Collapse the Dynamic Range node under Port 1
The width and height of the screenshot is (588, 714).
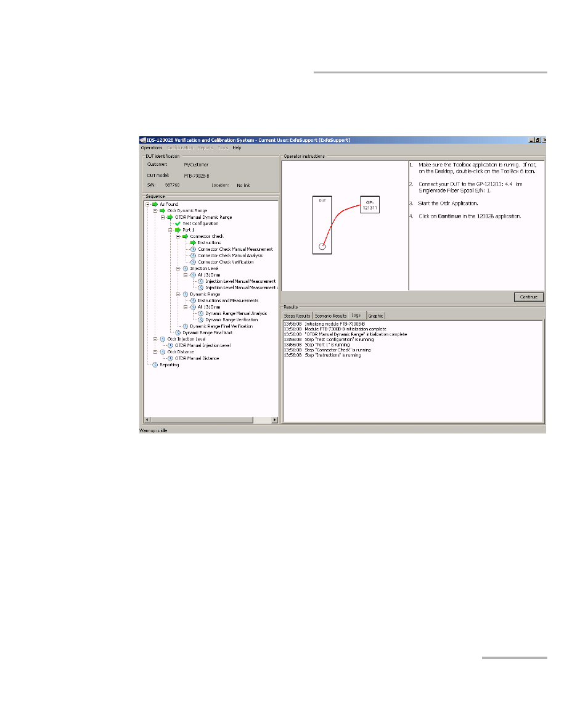coord(178,295)
